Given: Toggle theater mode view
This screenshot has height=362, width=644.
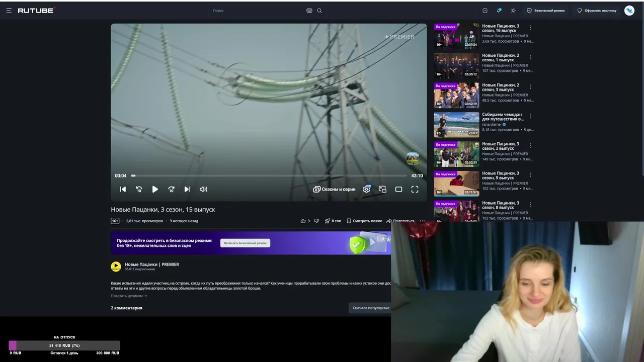Looking at the screenshot, I should [398, 189].
